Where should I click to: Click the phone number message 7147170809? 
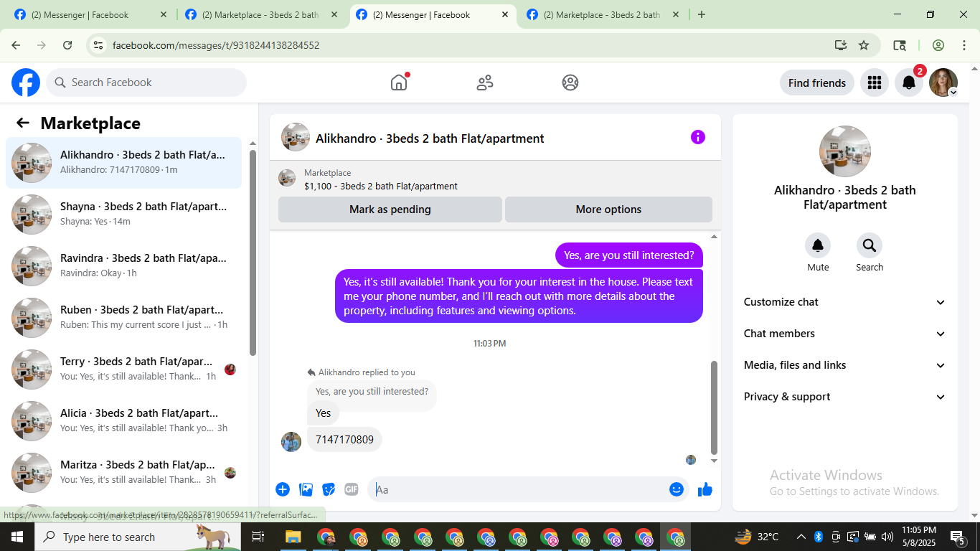pos(344,440)
